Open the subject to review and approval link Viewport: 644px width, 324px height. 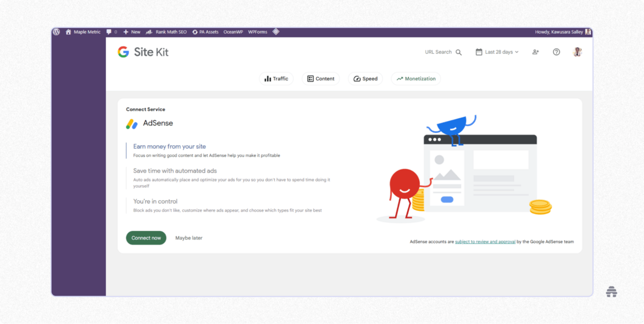coord(485,241)
